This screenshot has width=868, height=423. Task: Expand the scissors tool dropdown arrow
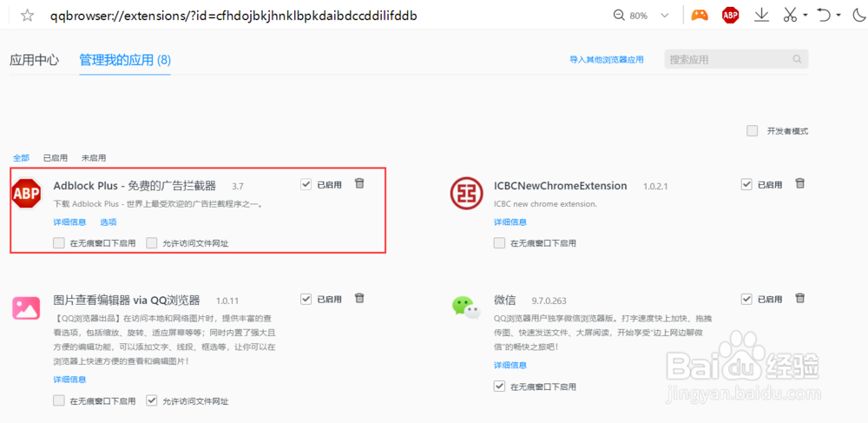805,15
